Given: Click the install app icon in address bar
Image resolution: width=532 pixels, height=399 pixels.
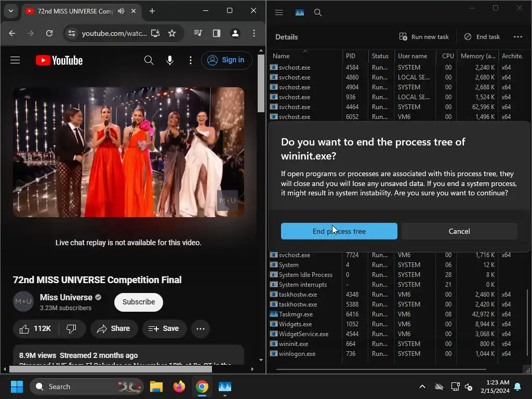Looking at the screenshot, I should tap(155, 33).
